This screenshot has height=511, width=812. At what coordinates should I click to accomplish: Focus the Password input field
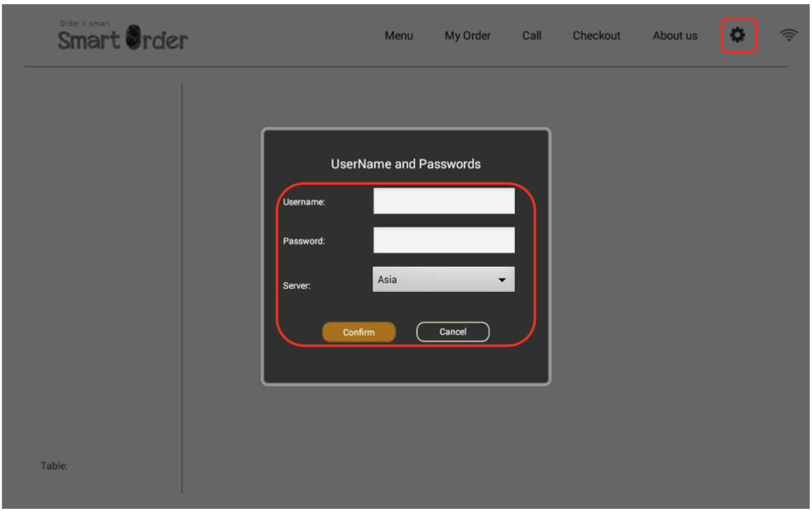(443, 240)
